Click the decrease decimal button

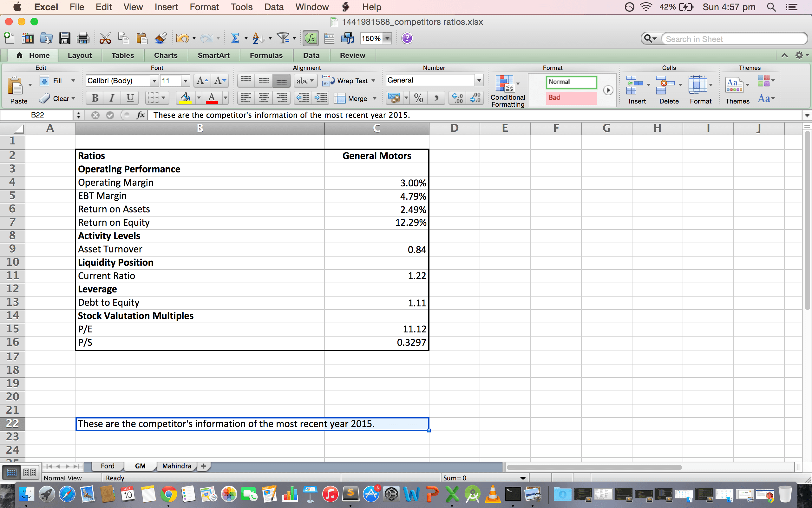475,98
